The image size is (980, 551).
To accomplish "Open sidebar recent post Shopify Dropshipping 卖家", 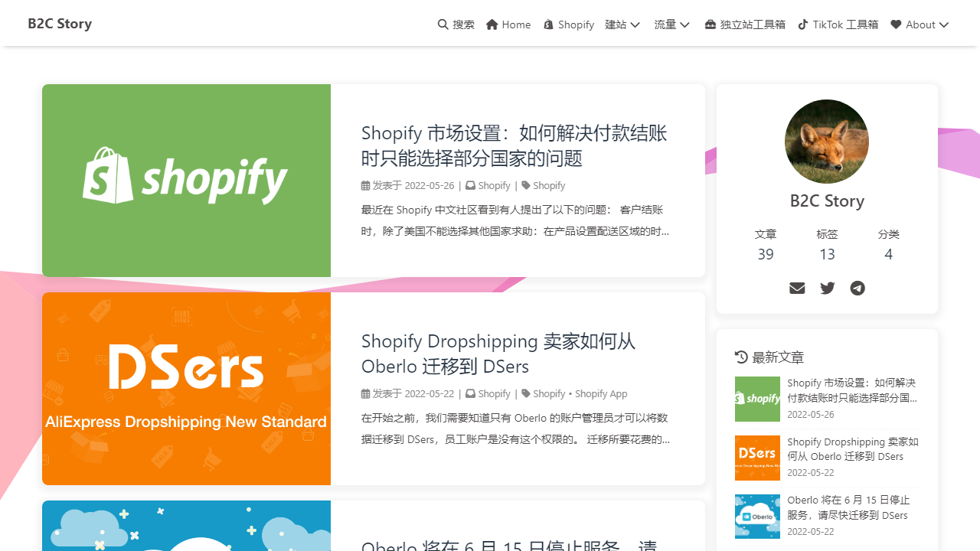I will coord(852,448).
